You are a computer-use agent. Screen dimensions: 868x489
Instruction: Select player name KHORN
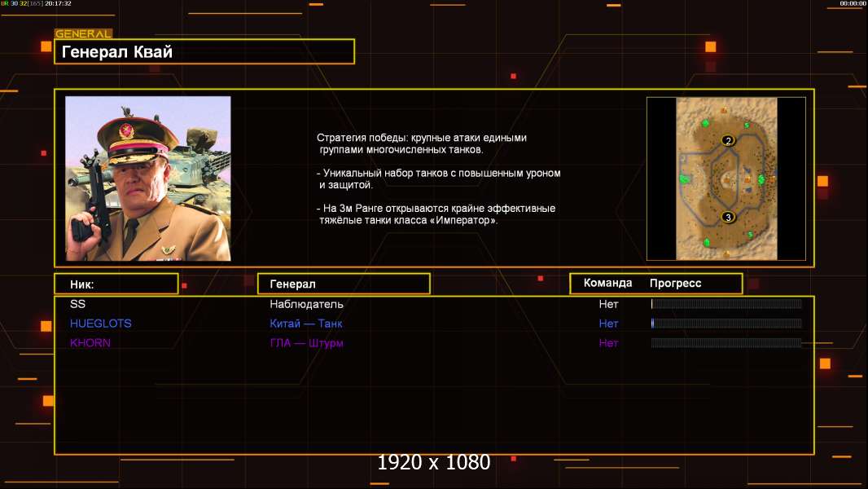90,343
